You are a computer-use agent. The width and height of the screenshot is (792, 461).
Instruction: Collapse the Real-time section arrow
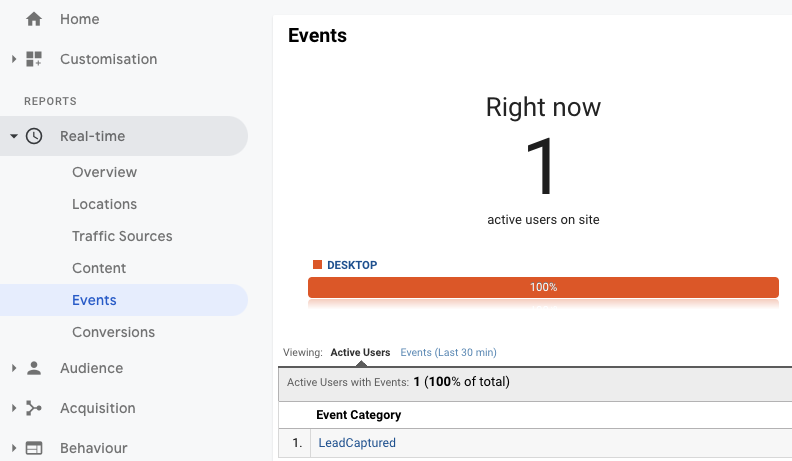click(x=14, y=136)
